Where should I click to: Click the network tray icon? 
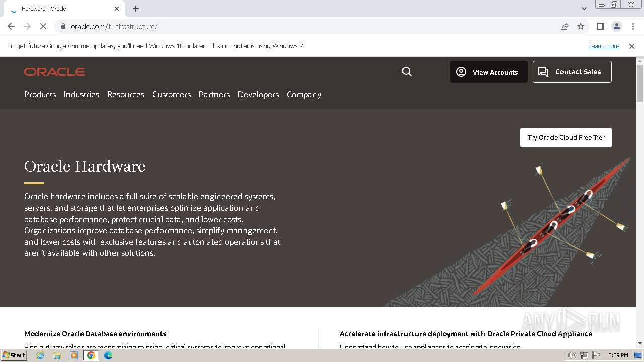584,355
